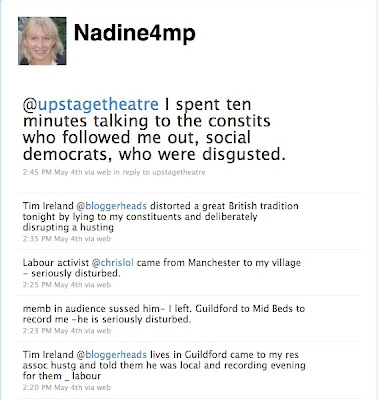
Task: Click the 2:45 PM May 4th timestamp
Action: point(50,172)
